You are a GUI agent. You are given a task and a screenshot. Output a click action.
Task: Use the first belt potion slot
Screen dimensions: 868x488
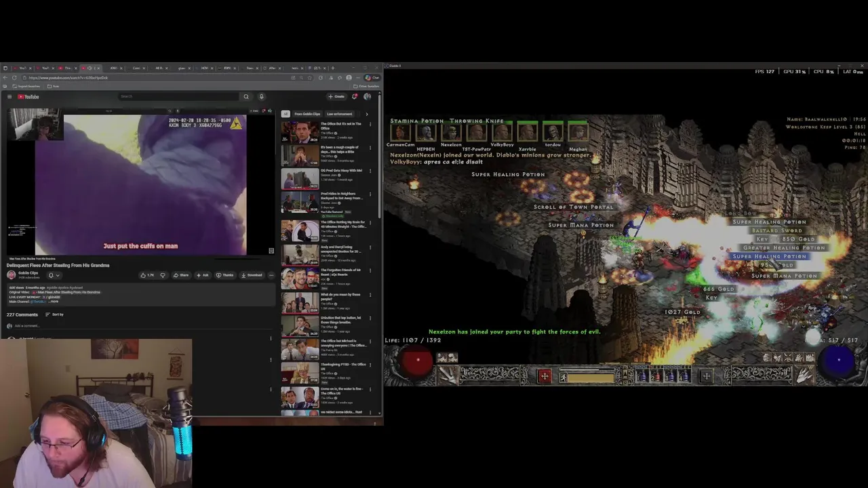[x=642, y=375]
